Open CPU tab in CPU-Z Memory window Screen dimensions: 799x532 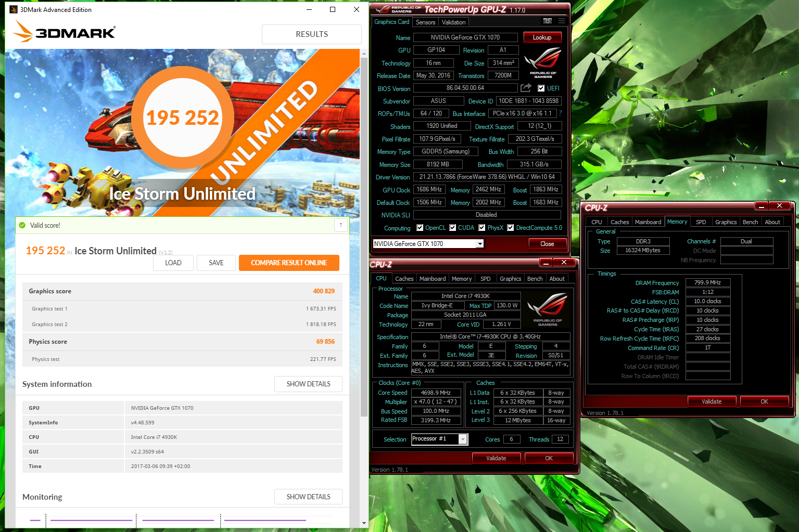click(597, 222)
